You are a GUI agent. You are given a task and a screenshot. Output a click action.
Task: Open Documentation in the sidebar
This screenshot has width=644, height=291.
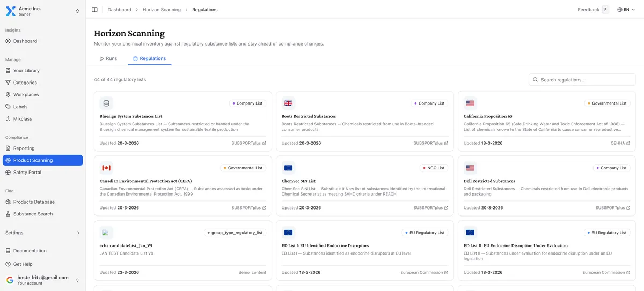pos(43,251)
